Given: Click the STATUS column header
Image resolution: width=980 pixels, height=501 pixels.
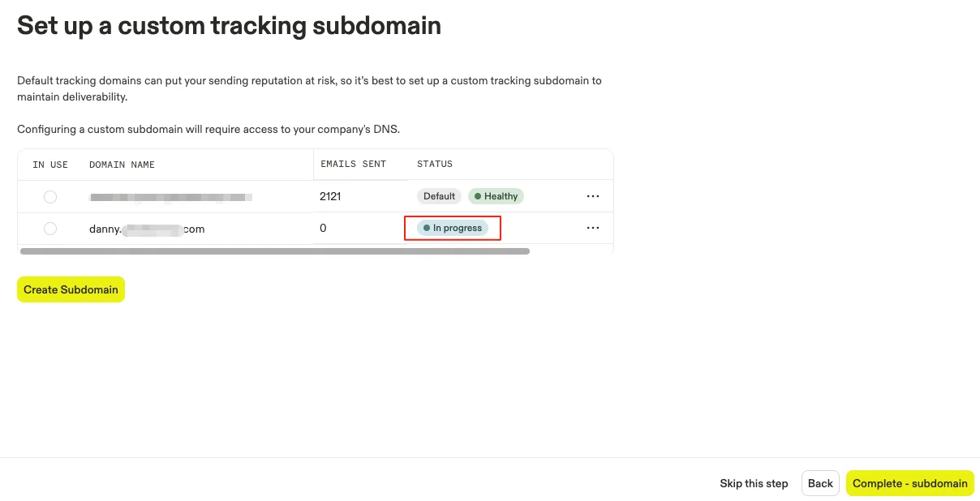Looking at the screenshot, I should [435, 164].
